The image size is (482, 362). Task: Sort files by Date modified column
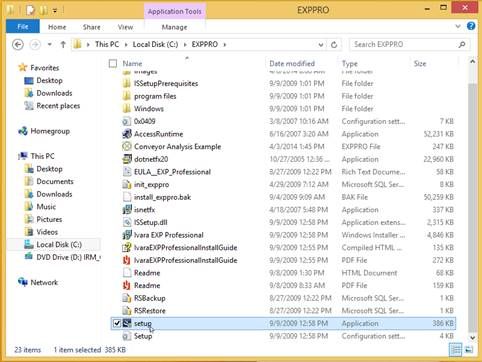pos(292,63)
